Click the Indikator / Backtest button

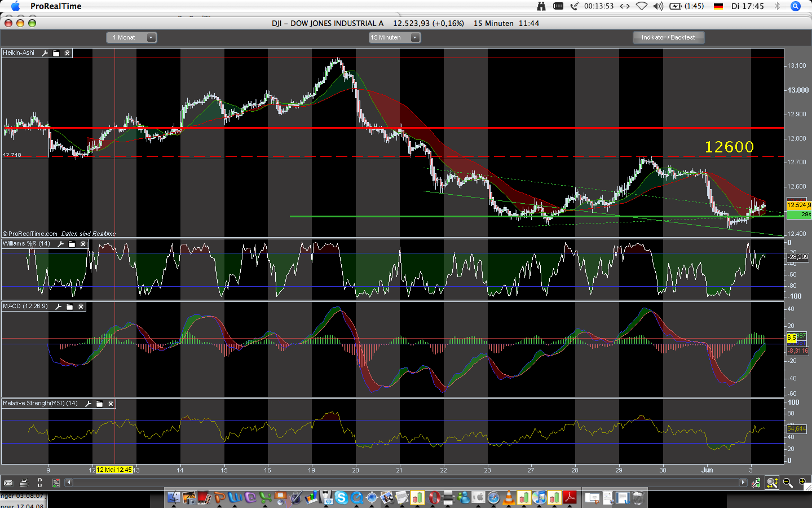tap(668, 37)
